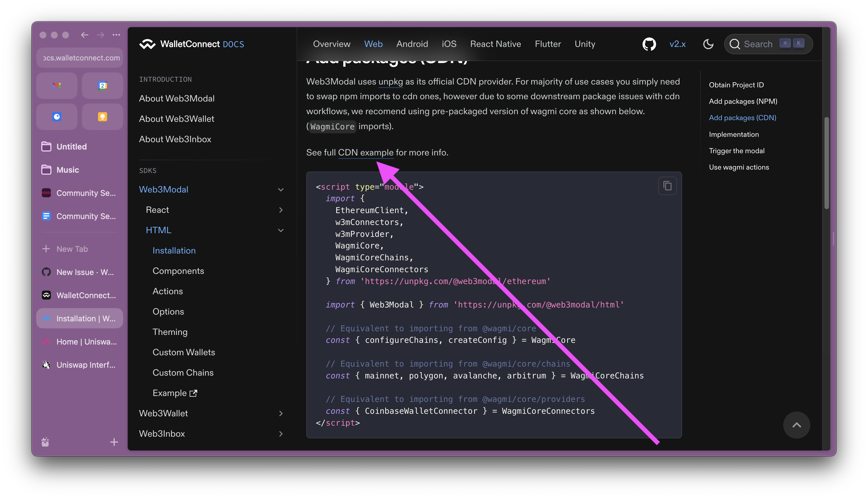Open the archive box icon at sidebar bottom
868x498 pixels.
point(45,442)
